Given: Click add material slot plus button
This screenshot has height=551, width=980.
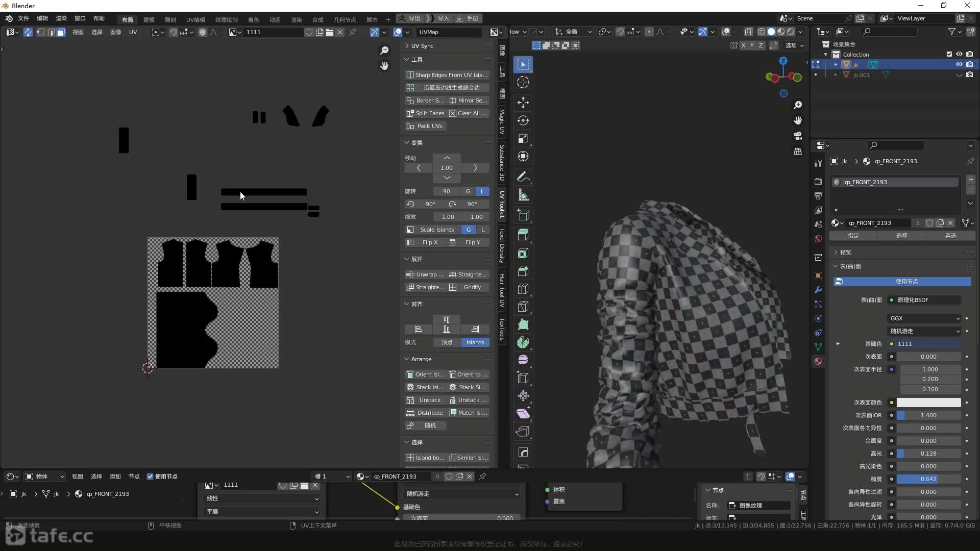Looking at the screenshot, I should 971,180.
